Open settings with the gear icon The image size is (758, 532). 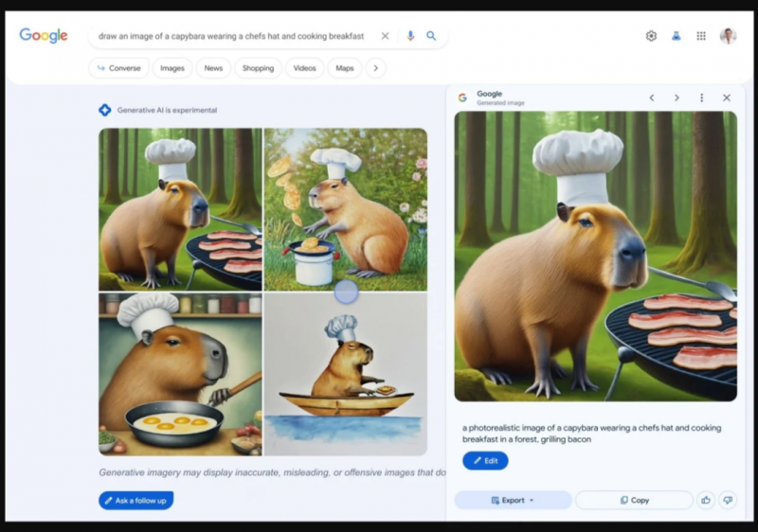[651, 36]
